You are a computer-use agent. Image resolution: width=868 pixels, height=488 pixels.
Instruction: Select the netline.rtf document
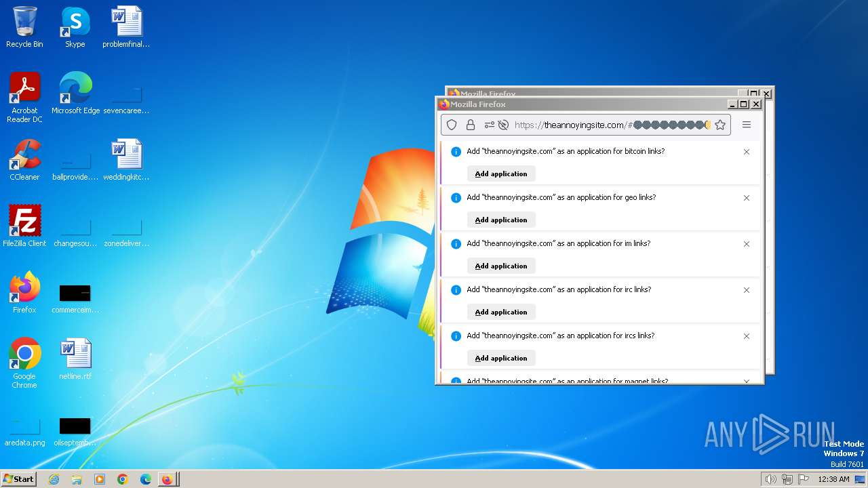pyautogui.click(x=75, y=359)
